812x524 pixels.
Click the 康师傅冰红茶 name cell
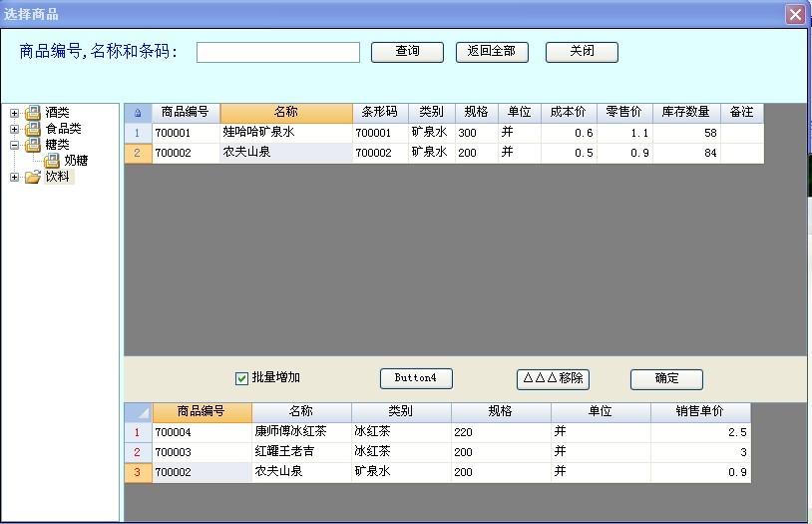tap(301, 432)
